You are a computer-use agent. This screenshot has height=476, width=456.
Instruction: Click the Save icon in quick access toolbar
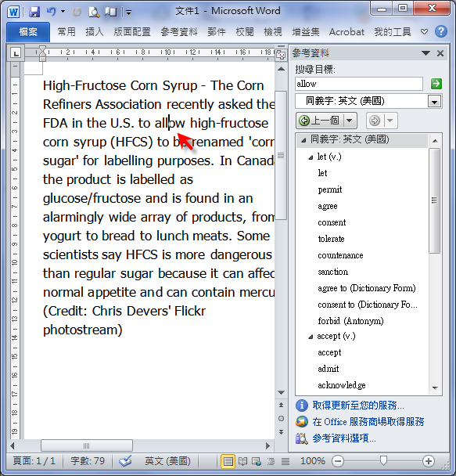tap(34, 12)
